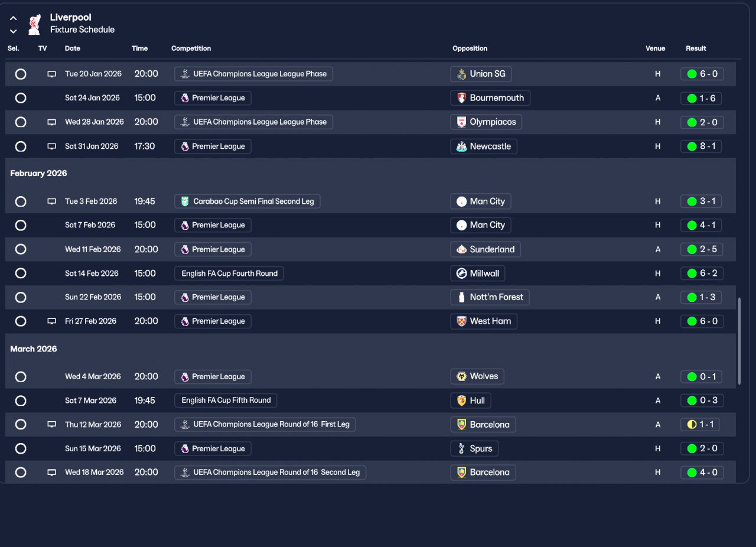Click the TV icon on Newcastle fixture row
Screen dimensions: 756x547
tap(52, 146)
